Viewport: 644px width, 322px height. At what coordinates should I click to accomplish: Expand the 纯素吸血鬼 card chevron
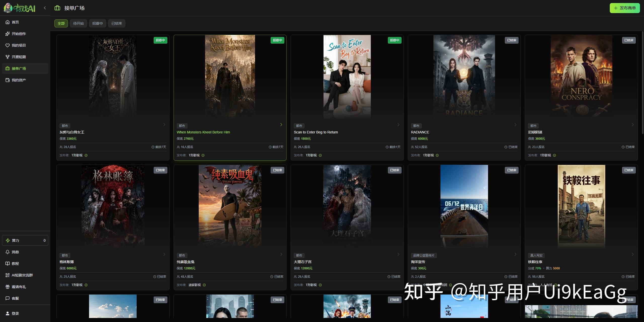(281, 254)
